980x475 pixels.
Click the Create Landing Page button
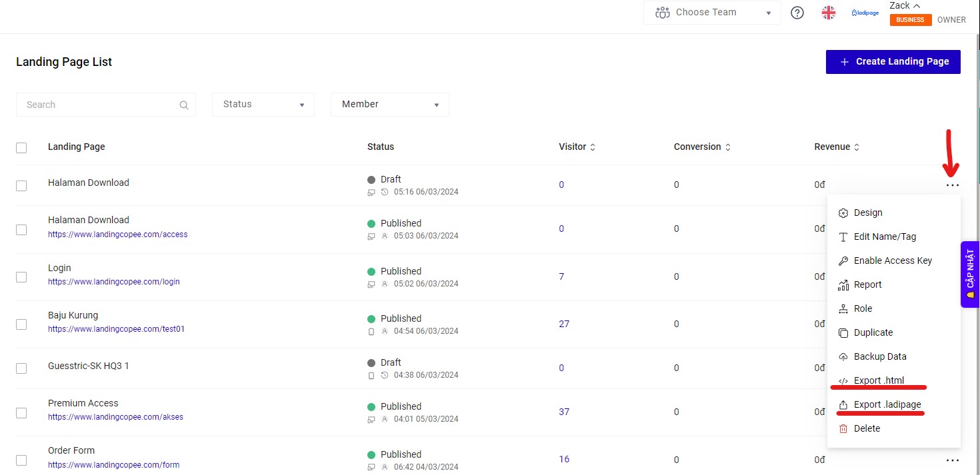[x=893, y=62]
